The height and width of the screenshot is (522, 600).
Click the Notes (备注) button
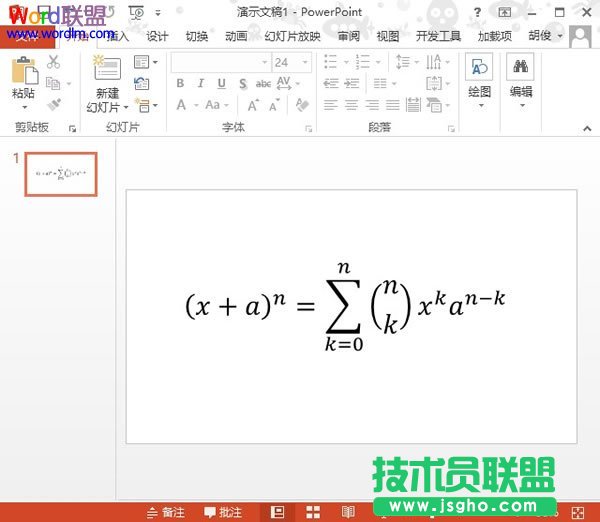pos(166,512)
